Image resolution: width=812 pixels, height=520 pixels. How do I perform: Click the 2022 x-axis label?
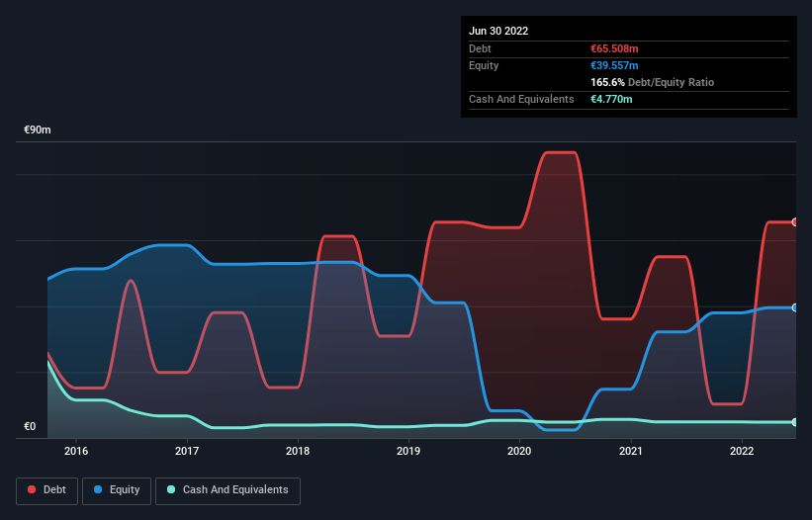tap(742, 451)
